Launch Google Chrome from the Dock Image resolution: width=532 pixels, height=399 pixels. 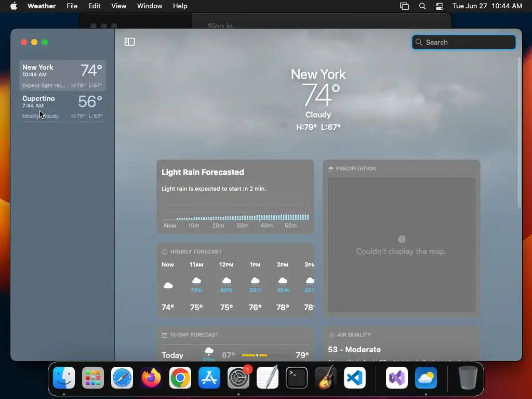(x=180, y=378)
